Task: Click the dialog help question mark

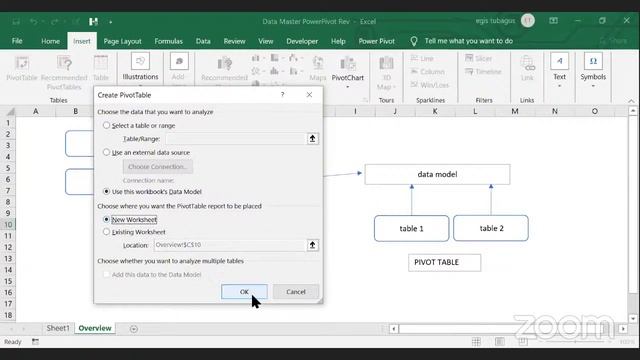Action: [x=282, y=95]
